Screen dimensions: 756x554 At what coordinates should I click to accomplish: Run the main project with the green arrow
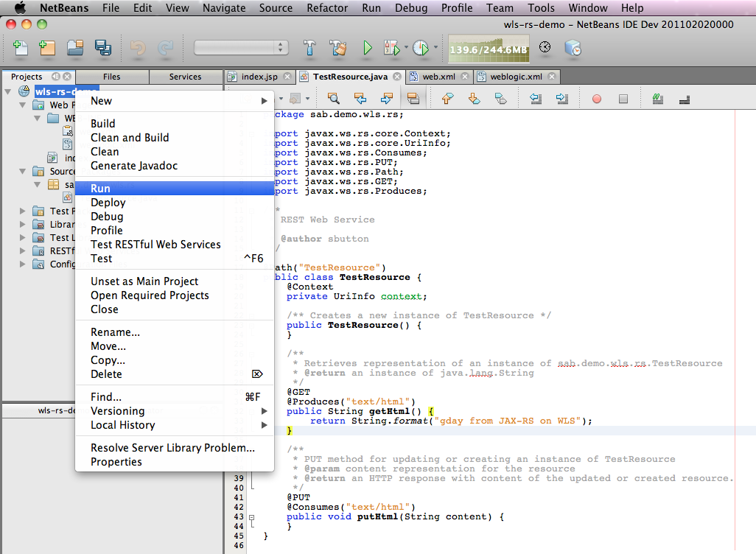367,47
